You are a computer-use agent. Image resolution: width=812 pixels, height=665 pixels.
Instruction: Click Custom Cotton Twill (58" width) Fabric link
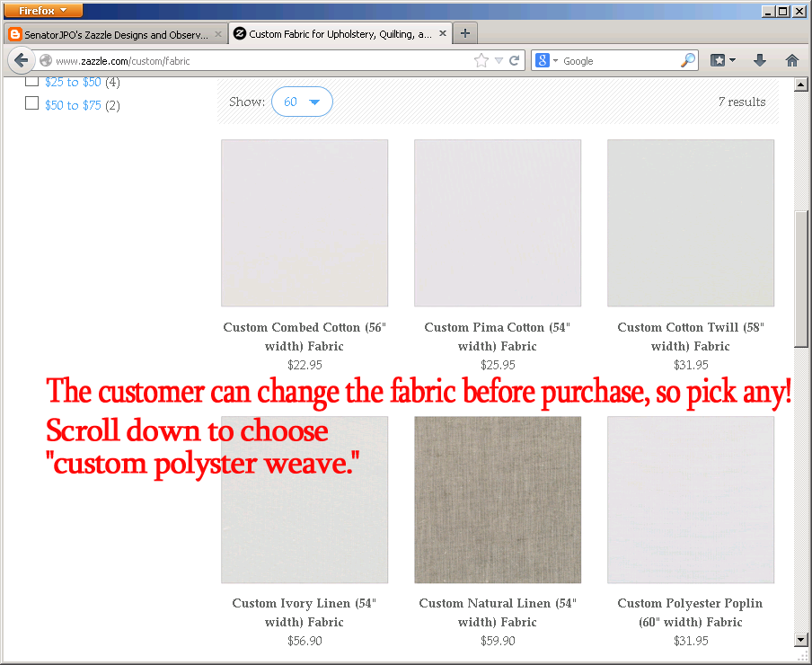tap(691, 337)
